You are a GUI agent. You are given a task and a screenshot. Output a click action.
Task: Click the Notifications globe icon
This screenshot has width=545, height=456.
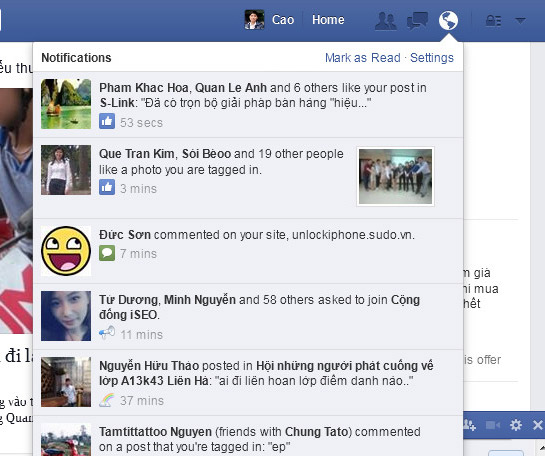[448, 21]
